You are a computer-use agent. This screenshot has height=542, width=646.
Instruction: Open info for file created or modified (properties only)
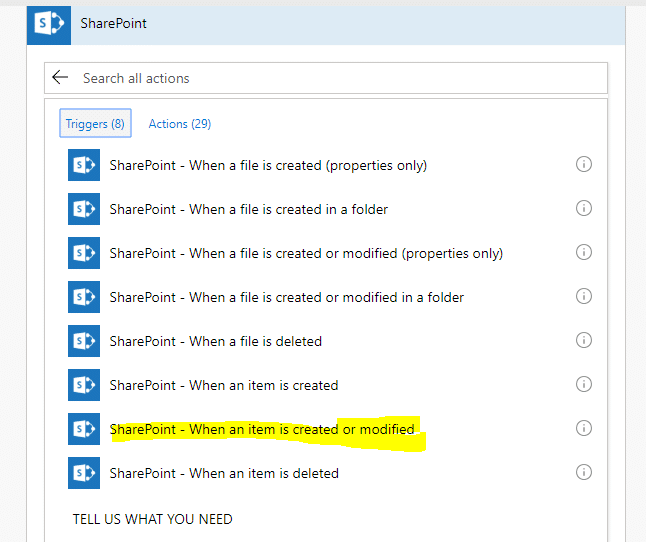pos(584,252)
